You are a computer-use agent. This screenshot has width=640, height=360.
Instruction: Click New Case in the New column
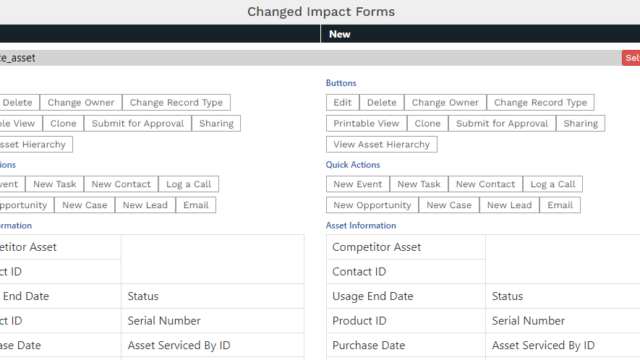[449, 205]
